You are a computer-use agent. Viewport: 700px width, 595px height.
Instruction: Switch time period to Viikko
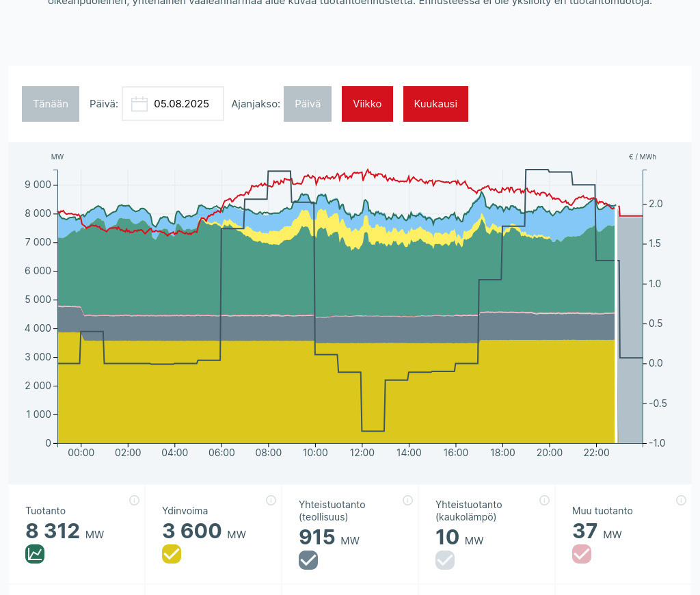click(367, 104)
